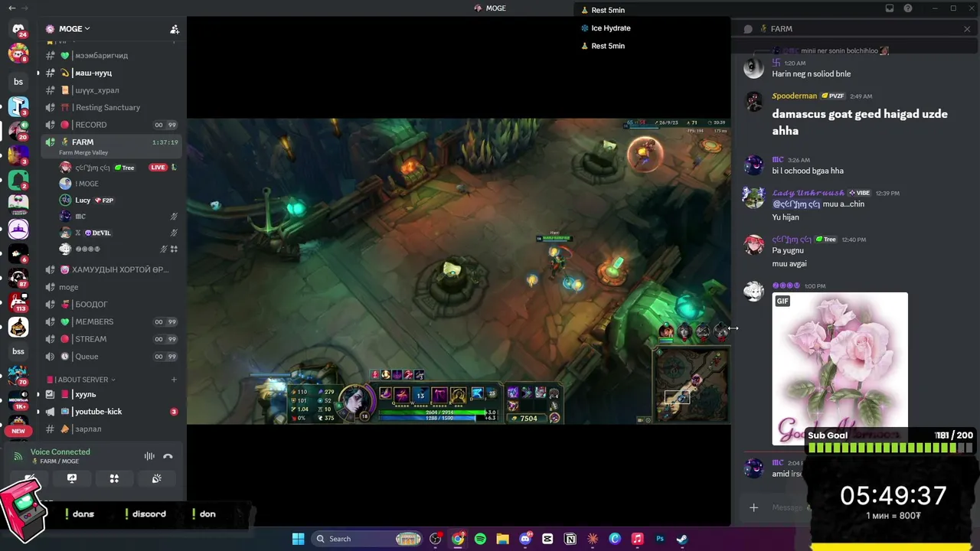Open the Discord inbox
Image resolution: width=980 pixels, height=551 pixels.
890,8
